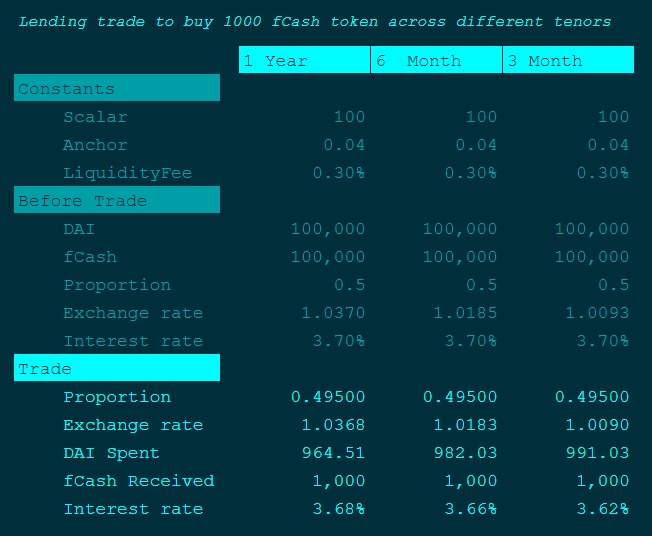Select the 1.0183 exchange rate cell
Viewport: 652px width, 536px height.
465,425
